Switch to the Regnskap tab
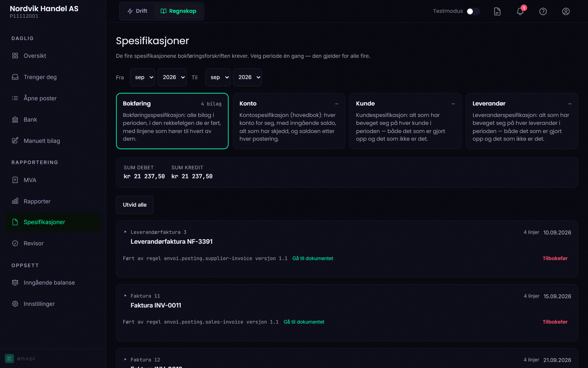 pyautogui.click(x=178, y=11)
